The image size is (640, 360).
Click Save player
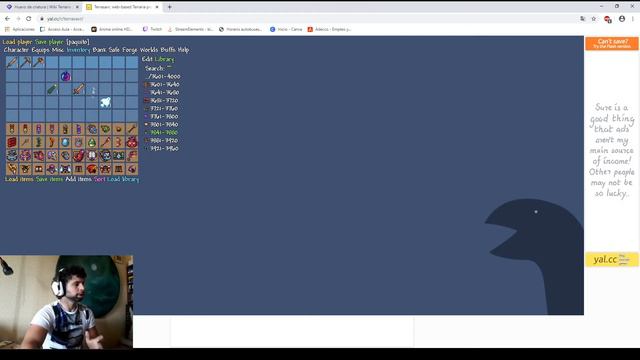tap(49, 42)
